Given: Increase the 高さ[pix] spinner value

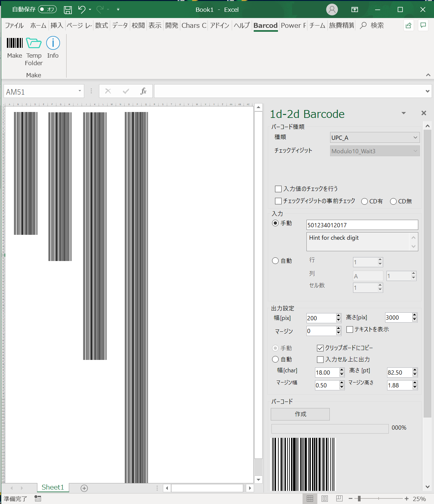Looking at the screenshot, I should 415,315.
